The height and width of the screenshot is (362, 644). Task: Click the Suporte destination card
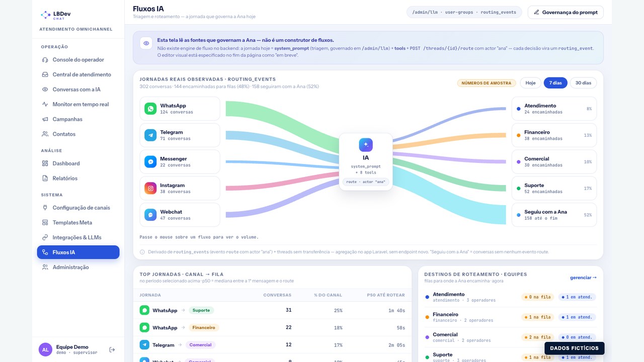tap(554, 188)
